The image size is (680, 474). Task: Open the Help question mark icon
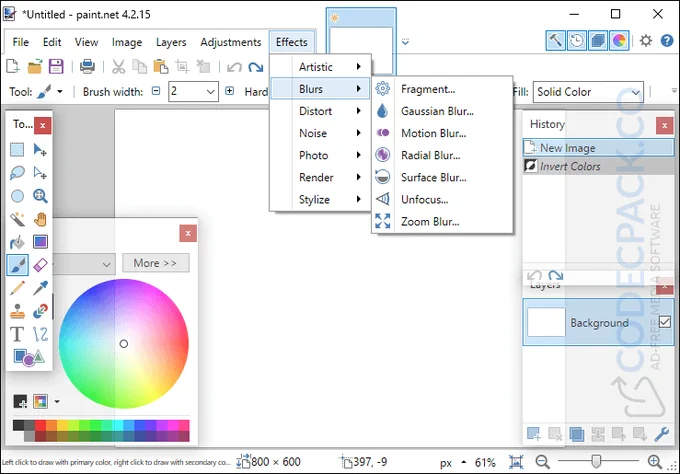(667, 41)
